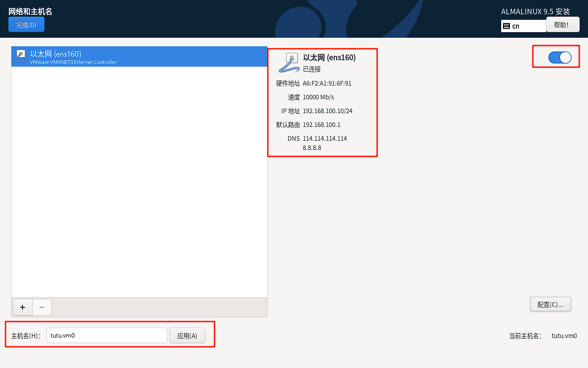Click the 网络和主机名 page title
Viewport: 588px width, 368px height.
[30, 11]
